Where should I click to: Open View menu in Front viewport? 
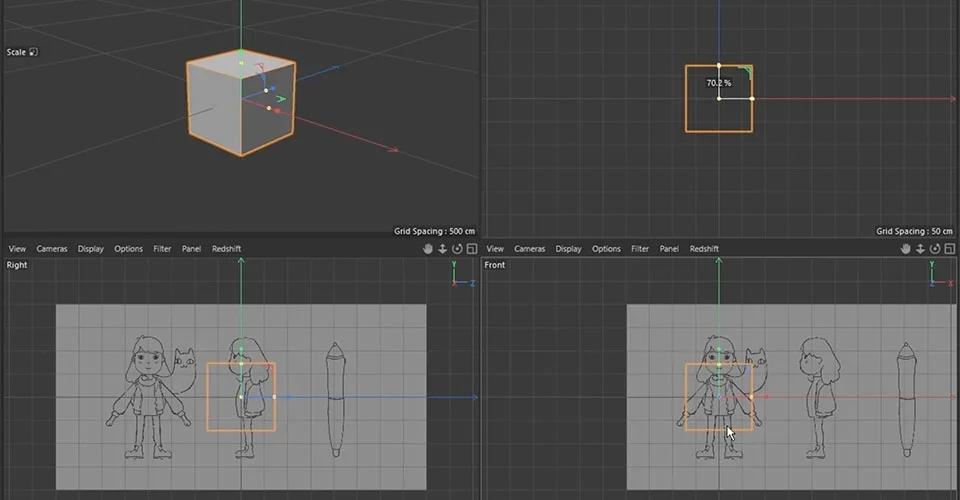(x=495, y=248)
